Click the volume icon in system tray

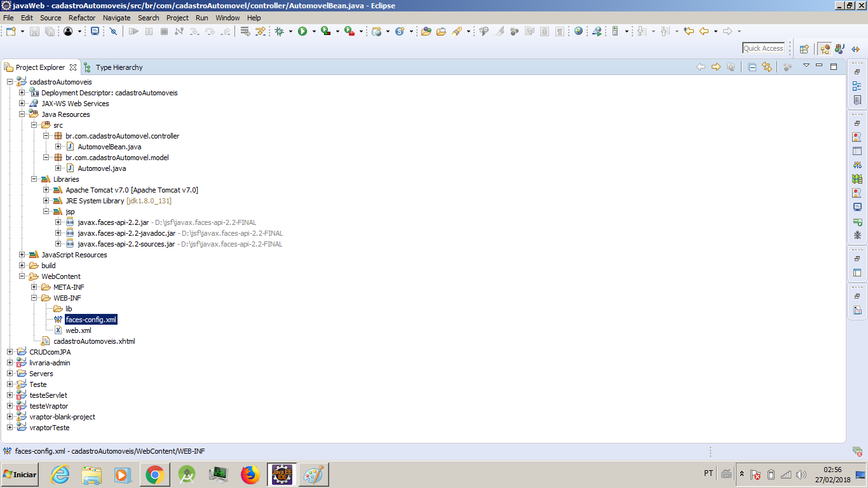[801, 475]
